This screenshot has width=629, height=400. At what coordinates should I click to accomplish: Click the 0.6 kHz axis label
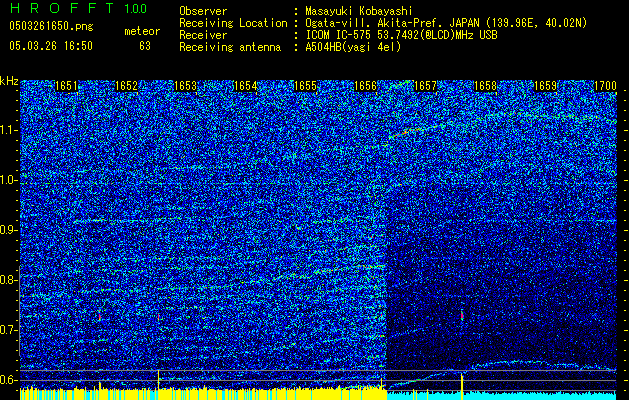(x=8, y=380)
